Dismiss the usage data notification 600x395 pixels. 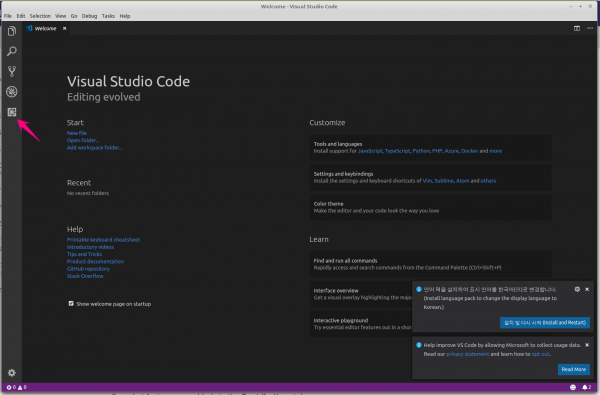(587, 345)
